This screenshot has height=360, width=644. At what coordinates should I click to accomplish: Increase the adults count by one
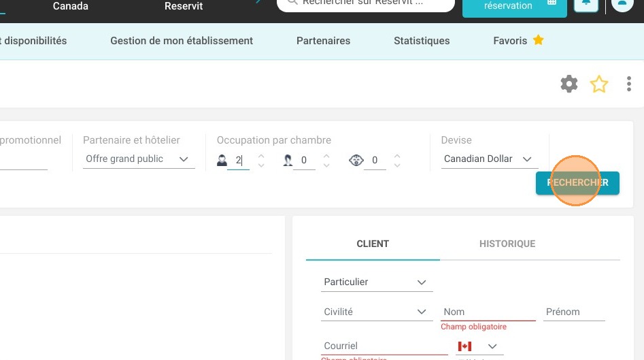[x=261, y=156]
